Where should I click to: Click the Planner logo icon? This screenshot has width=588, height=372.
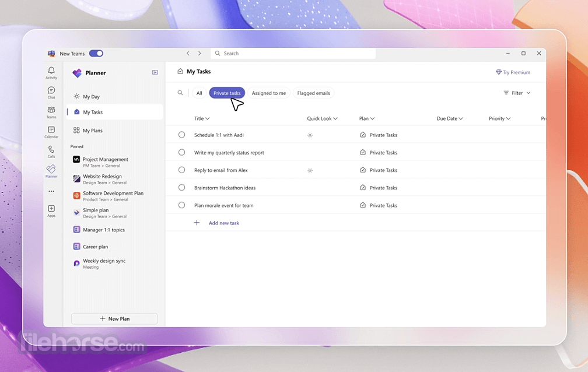click(77, 73)
